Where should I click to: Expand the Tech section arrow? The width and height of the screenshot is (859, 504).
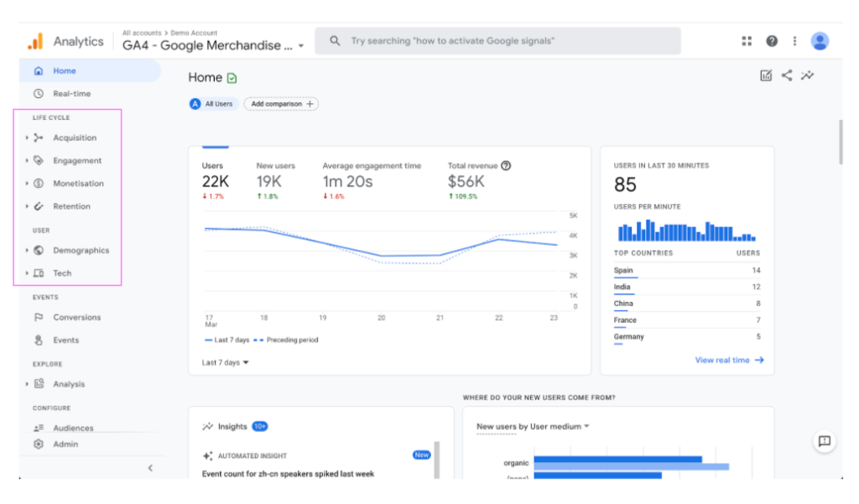(x=26, y=273)
